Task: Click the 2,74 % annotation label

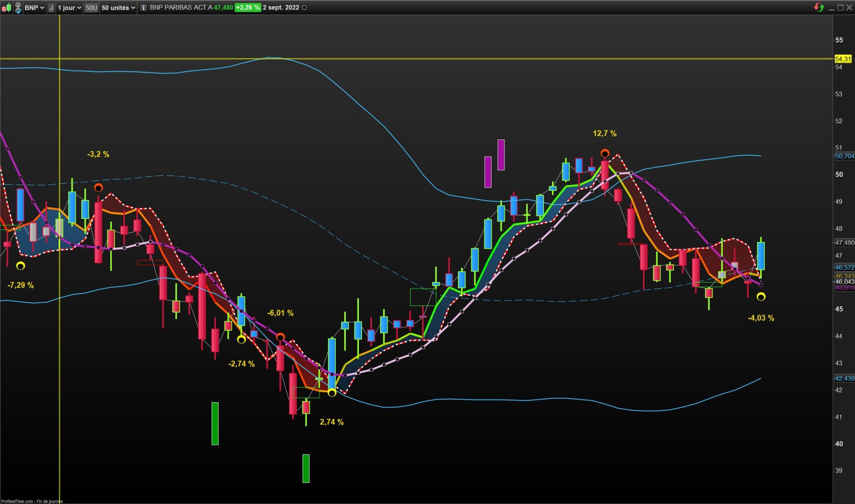Action: click(x=331, y=422)
